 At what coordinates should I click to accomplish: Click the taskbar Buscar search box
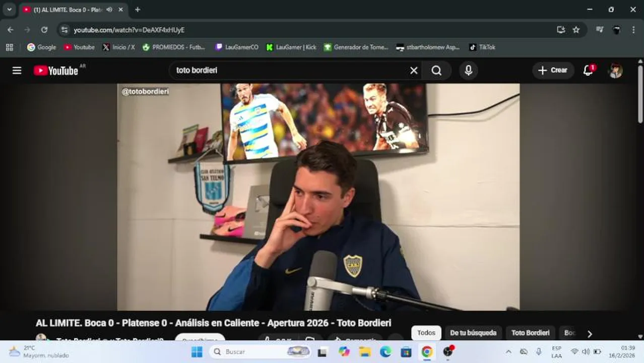(x=260, y=352)
